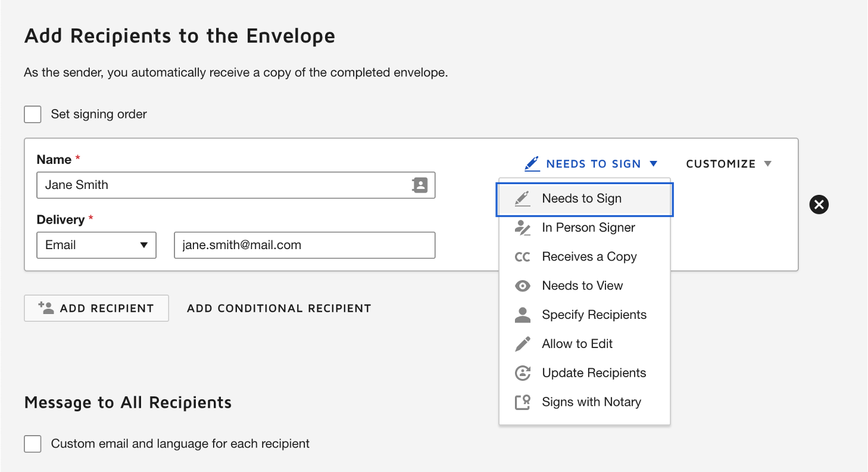Expand the CUSTOMIZE dropdown

[x=728, y=163]
